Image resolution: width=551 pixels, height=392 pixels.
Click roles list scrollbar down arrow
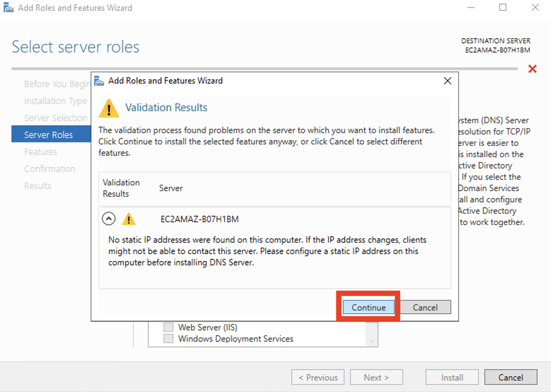click(371, 341)
